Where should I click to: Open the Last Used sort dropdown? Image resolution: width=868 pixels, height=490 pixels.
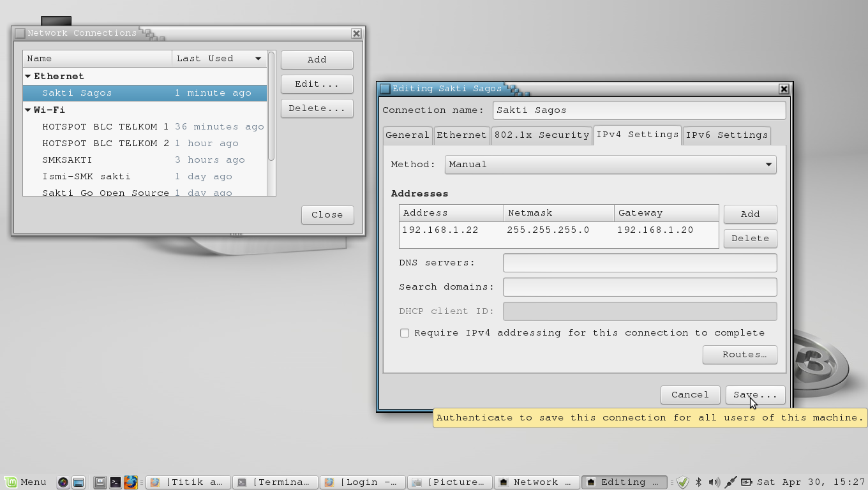pyautogui.click(x=220, y=58)
